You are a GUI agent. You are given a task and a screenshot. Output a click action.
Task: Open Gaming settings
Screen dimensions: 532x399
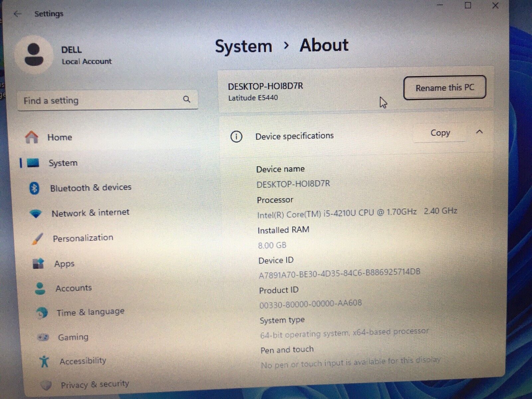point(73,337)
